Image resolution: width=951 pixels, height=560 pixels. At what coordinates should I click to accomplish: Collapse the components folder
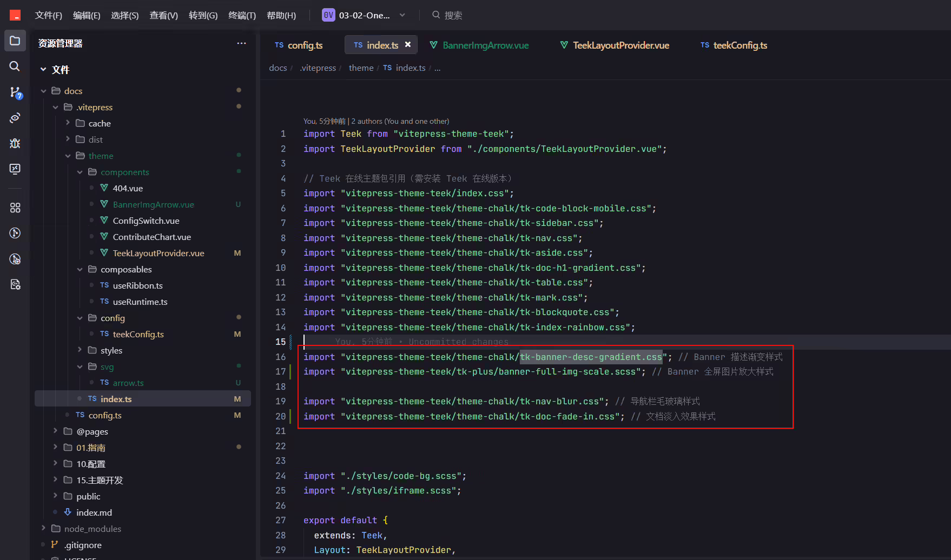click(x=80, y=172)
